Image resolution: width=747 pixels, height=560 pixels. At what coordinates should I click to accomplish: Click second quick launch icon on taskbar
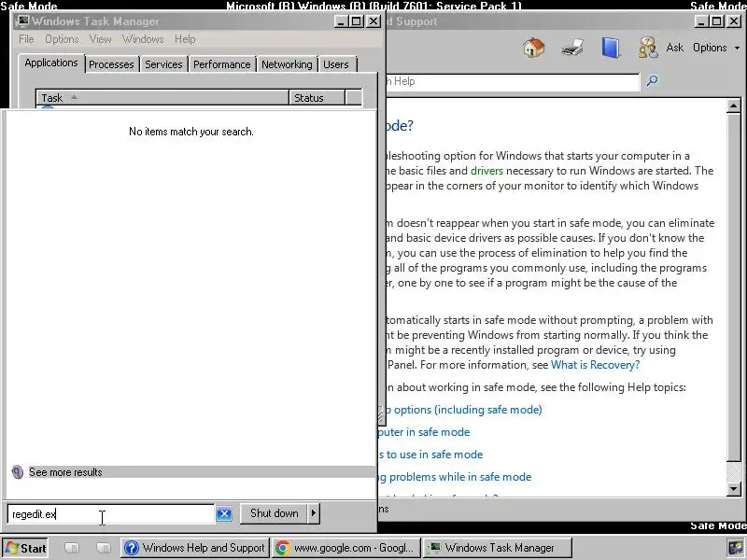103,548
